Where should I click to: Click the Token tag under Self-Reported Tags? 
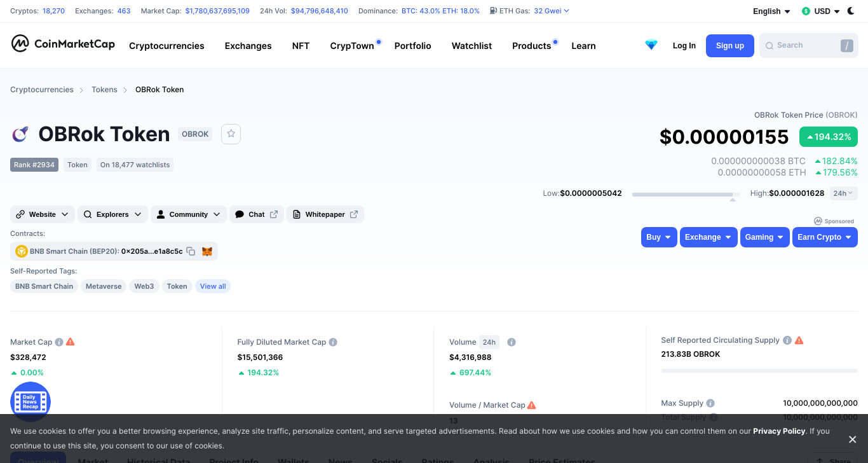coord(177,286)
